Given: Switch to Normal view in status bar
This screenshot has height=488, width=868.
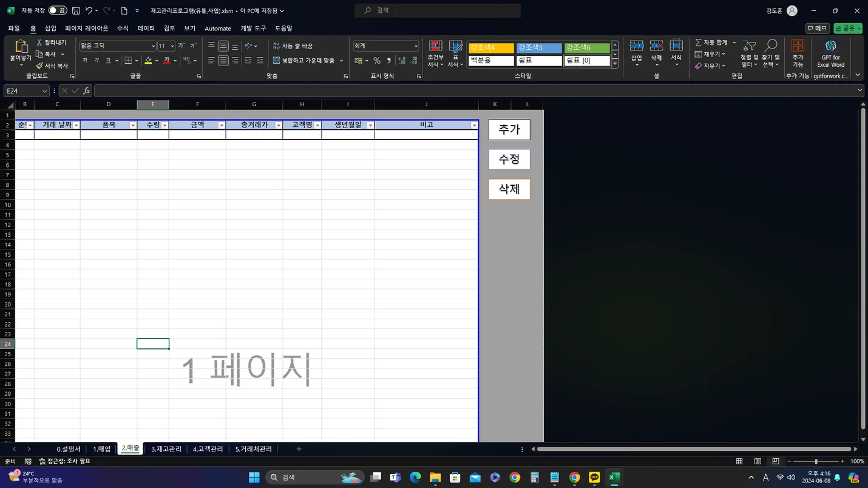Looking at the screenshot, I should pos(739,461).
